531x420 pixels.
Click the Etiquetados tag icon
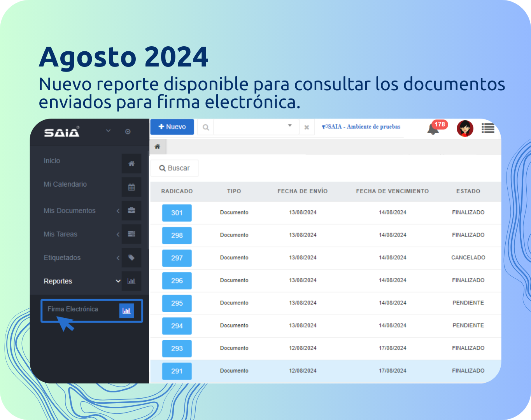[x=131, y=257]
